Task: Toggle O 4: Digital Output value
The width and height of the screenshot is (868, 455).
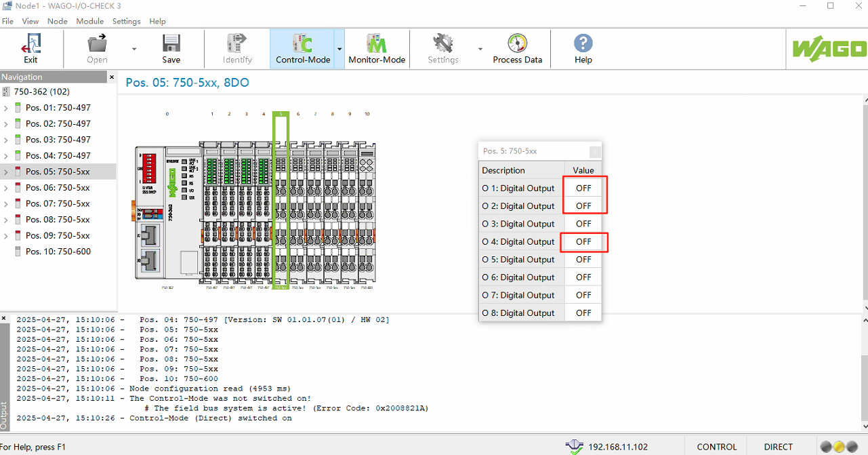Action: click(583, 241)
